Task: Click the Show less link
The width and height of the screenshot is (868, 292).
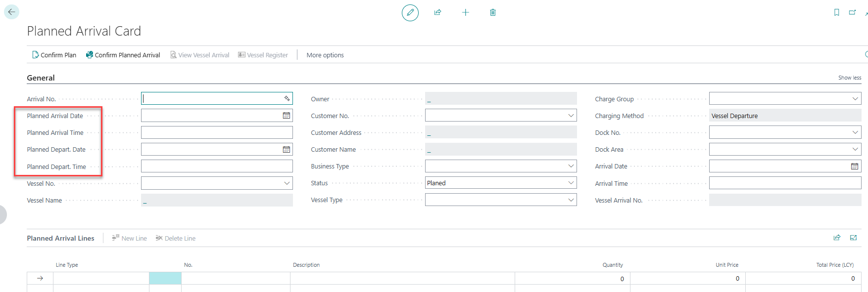Action: 849,78
